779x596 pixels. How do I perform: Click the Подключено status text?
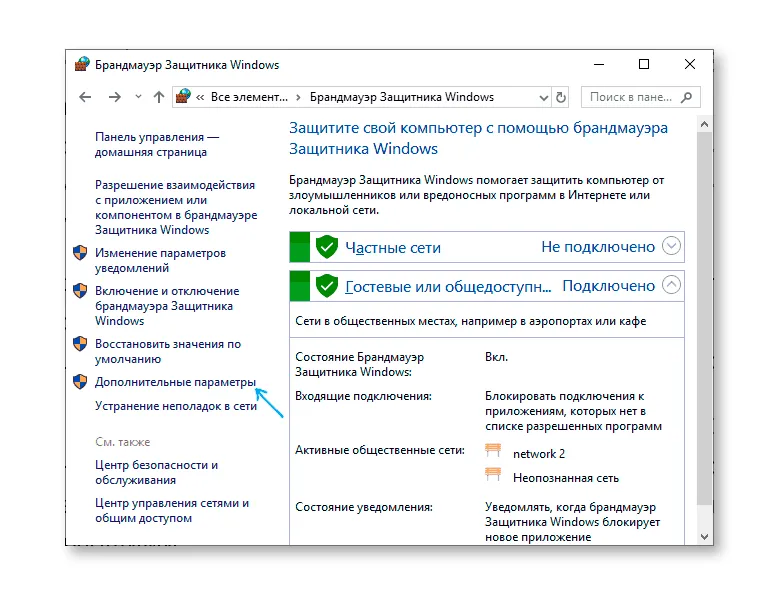click(609, 286)
